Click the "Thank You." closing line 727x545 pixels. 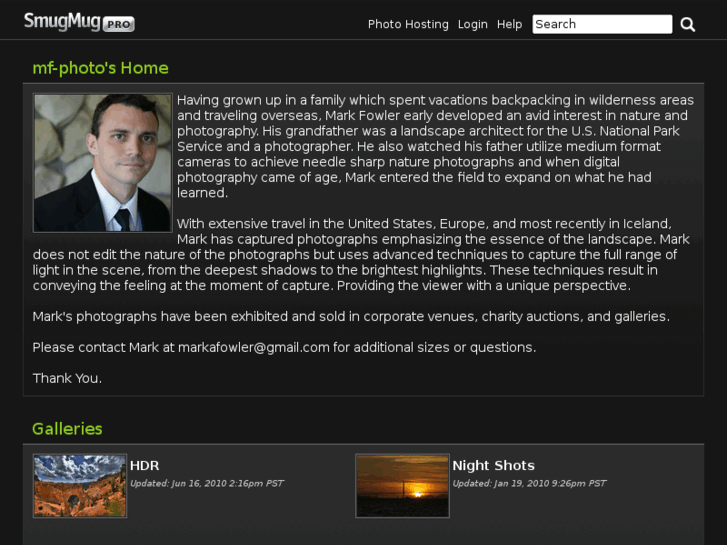click(67, 378)
